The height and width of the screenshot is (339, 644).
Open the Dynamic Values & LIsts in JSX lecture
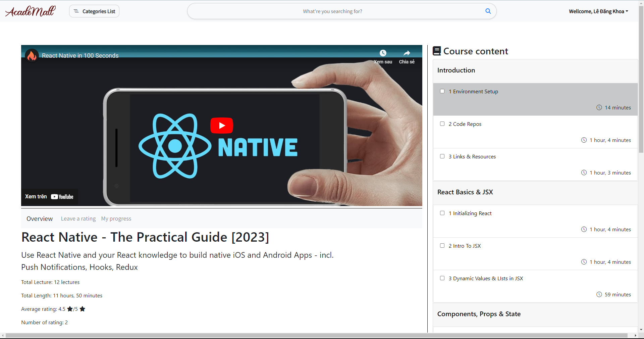click(x=486, y=278)
